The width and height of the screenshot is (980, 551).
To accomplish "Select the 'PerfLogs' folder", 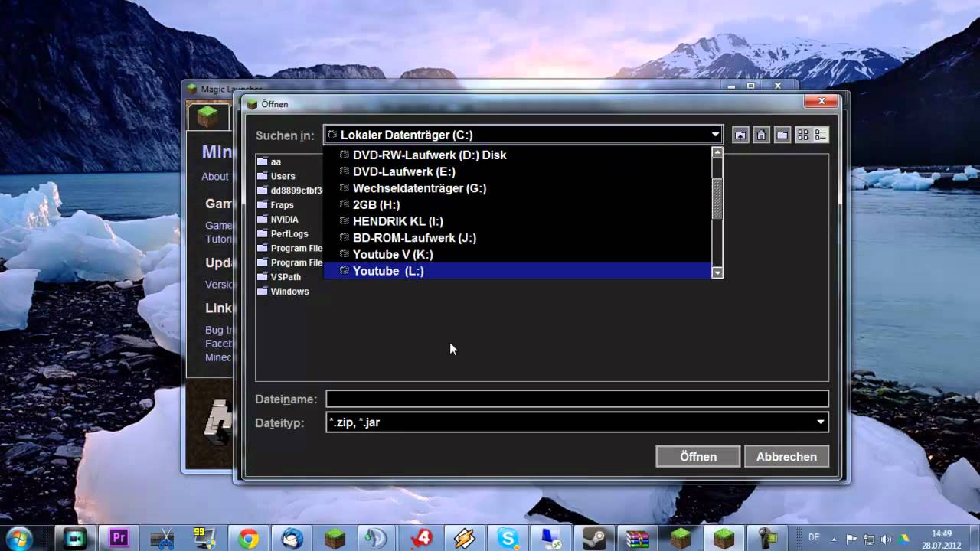I will click(x=283, y=234).
